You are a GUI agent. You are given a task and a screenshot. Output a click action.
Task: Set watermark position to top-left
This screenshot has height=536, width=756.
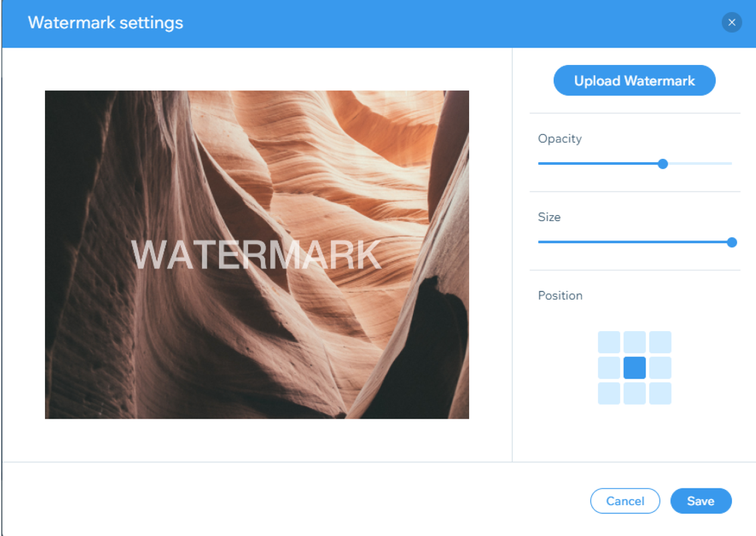[x=609, y=342]
